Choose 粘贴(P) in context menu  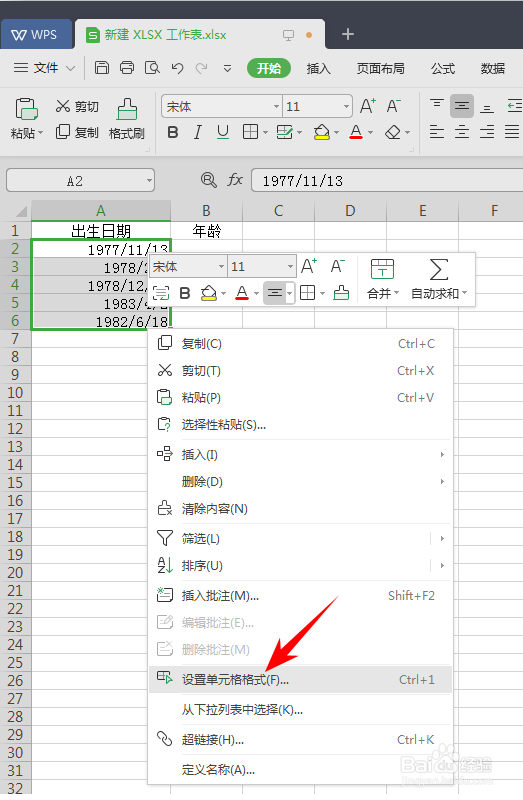[300, 397]
